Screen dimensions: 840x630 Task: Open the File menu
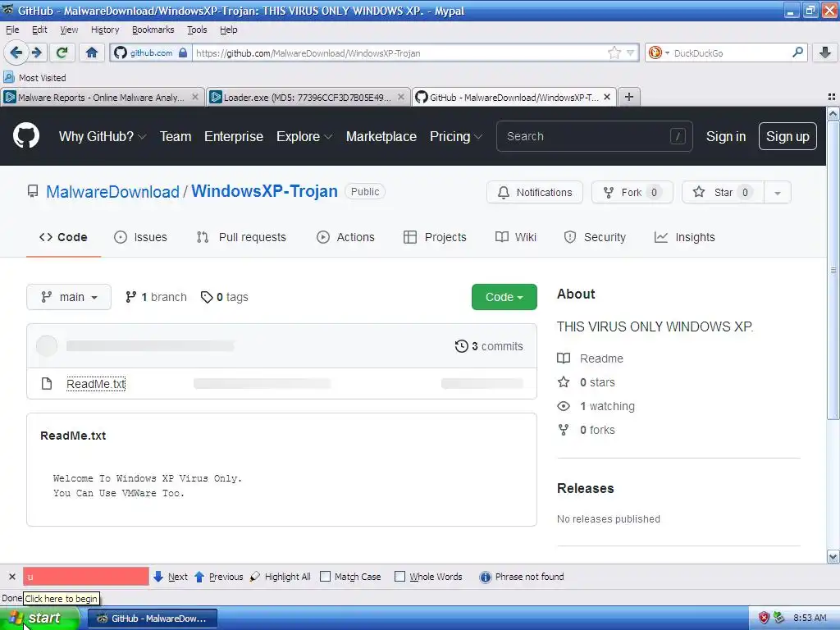(12, 30)
